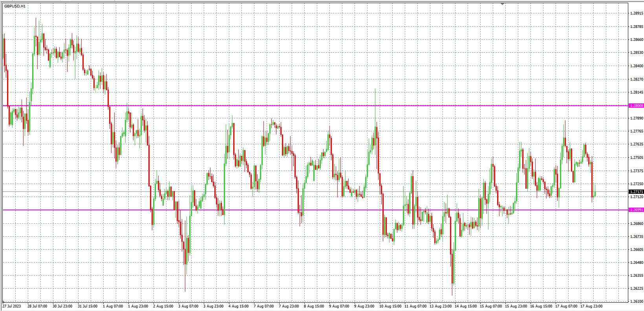Click the 17 Aug 23:00 time label

591,306
